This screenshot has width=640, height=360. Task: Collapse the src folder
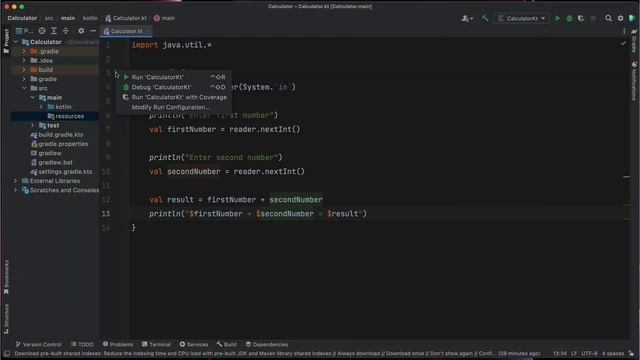coord(24,88)
